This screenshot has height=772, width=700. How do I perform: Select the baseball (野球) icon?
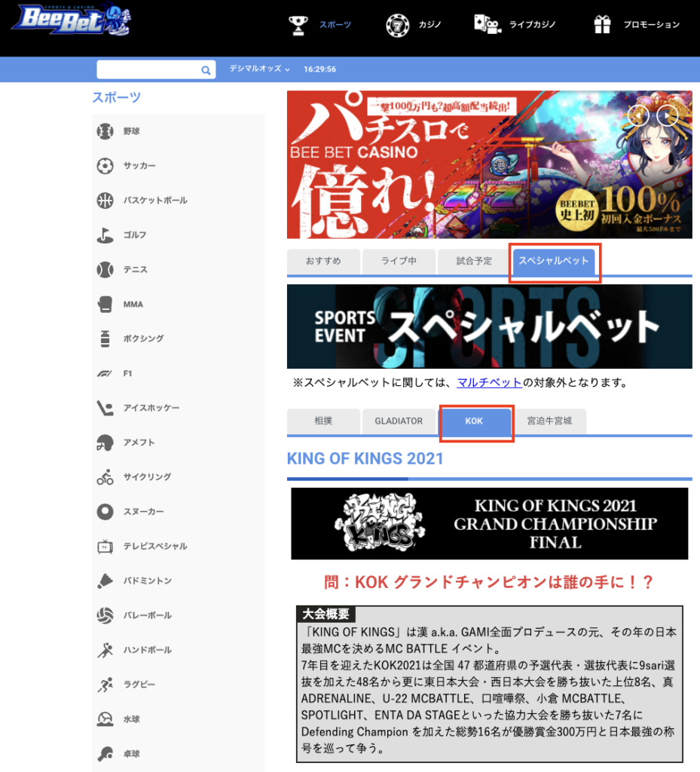105,131
